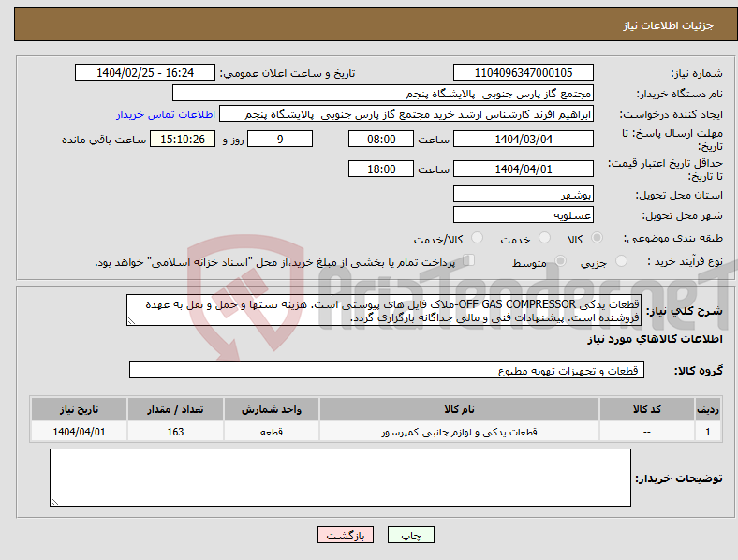This screenshot has height=560, width=738.
Task: Click the announcement date field 1404/02/25 - 16:24
Action: coord(145,72)
